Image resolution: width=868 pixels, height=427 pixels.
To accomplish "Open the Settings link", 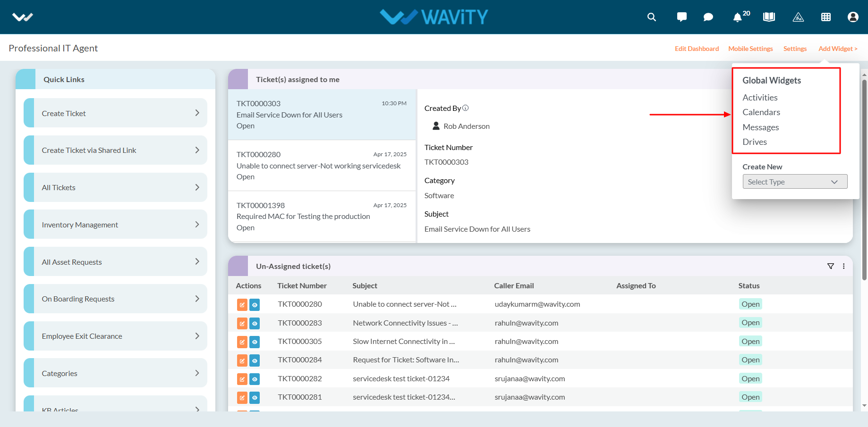I will click(795, 49).
